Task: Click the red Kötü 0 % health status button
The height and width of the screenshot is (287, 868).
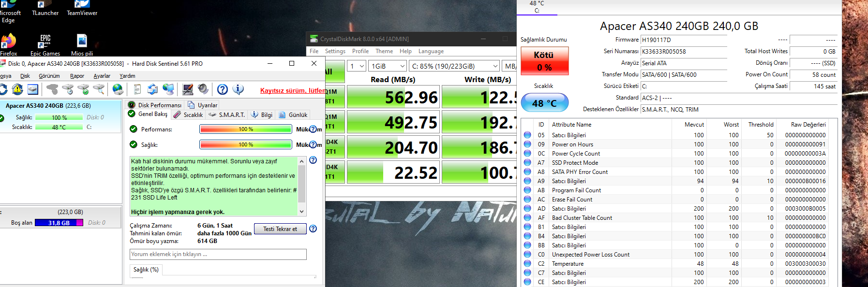Action: coord(544,61)
